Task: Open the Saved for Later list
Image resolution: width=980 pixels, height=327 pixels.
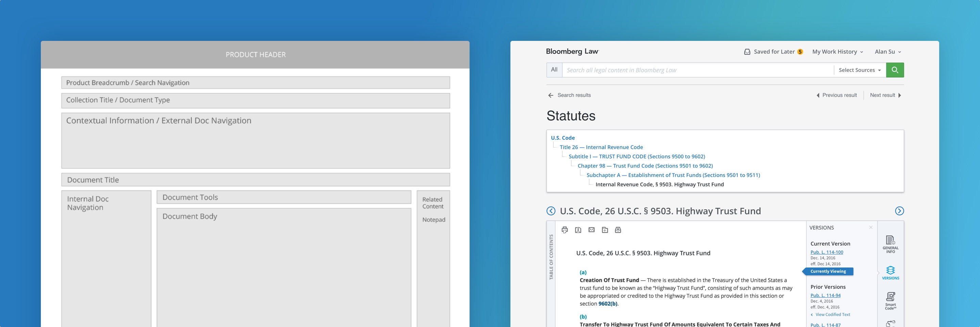Action: (x=773, y=52)
